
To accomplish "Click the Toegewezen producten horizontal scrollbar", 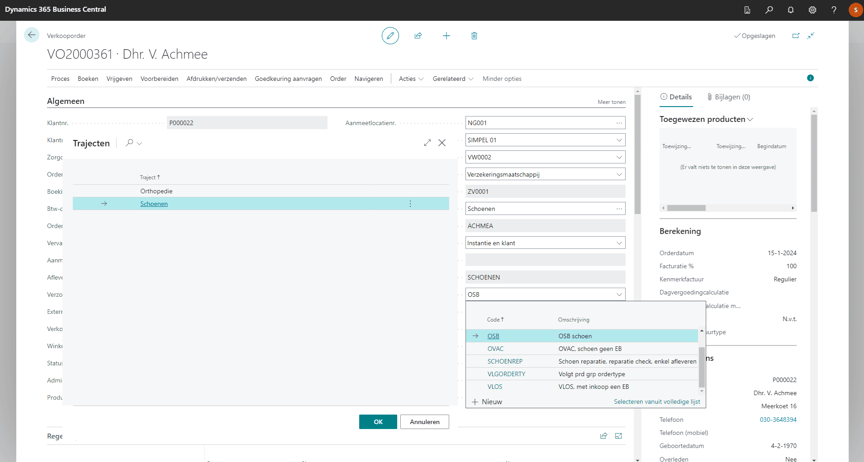I will click(x=687, y=208).
